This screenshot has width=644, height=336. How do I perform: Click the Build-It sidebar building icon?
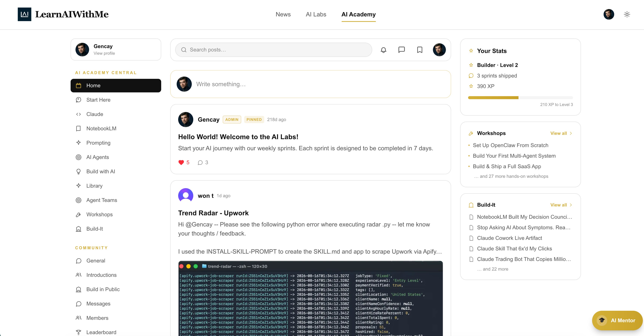pos(79,229)
